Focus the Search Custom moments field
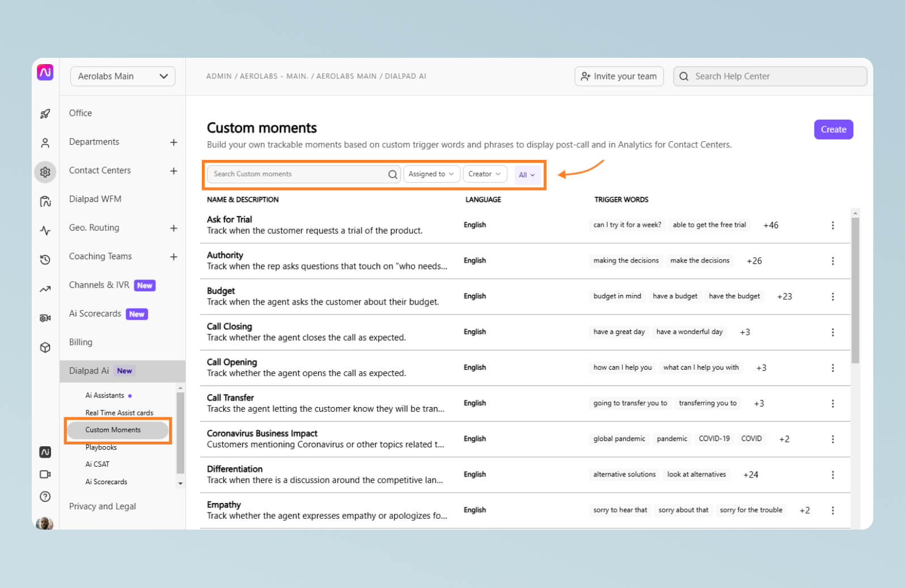This screenshot has height=588, width=905. (304, 174)
